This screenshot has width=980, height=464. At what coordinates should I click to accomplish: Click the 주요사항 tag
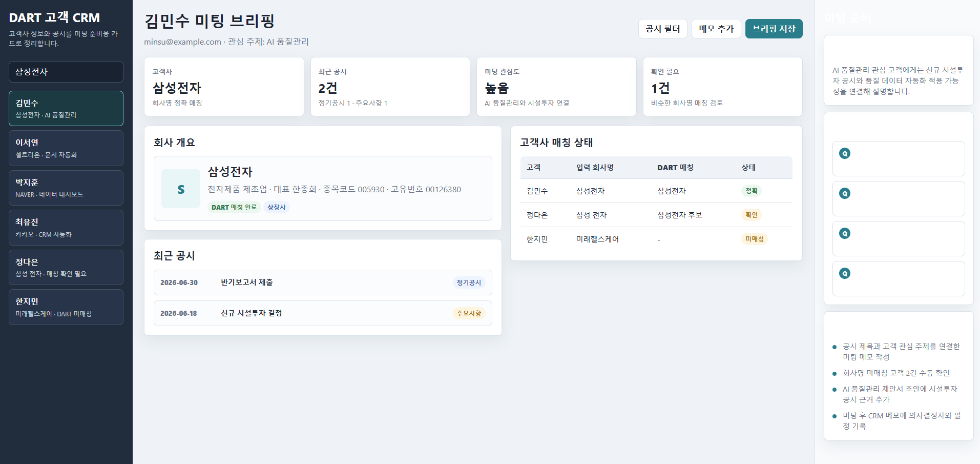click(469, 313)
